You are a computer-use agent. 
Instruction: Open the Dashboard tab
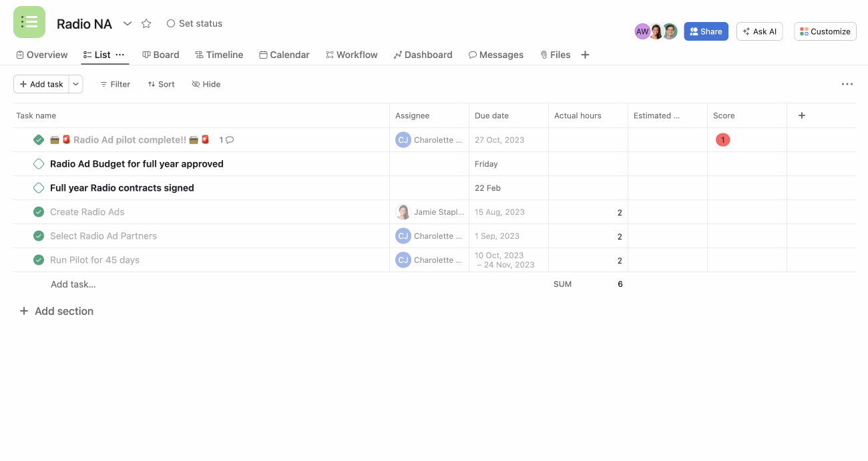coord(423,55)
